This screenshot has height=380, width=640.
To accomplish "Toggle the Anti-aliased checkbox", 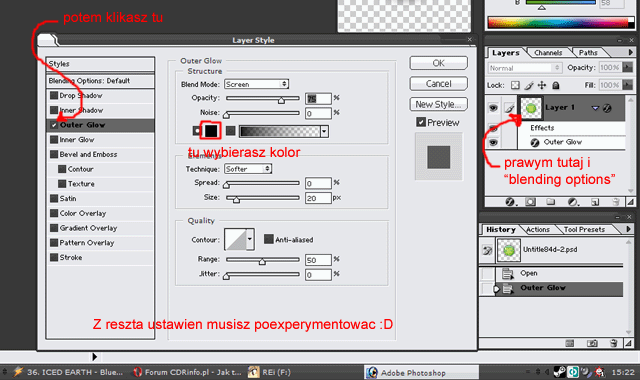I will pyautogui.click(x=269, y=239).
